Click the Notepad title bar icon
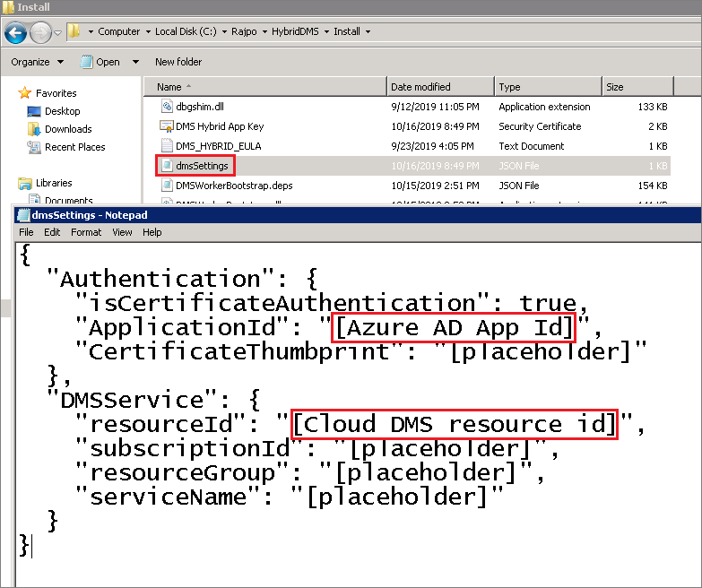This screenshot has height=588, width=702. (22, 215)
